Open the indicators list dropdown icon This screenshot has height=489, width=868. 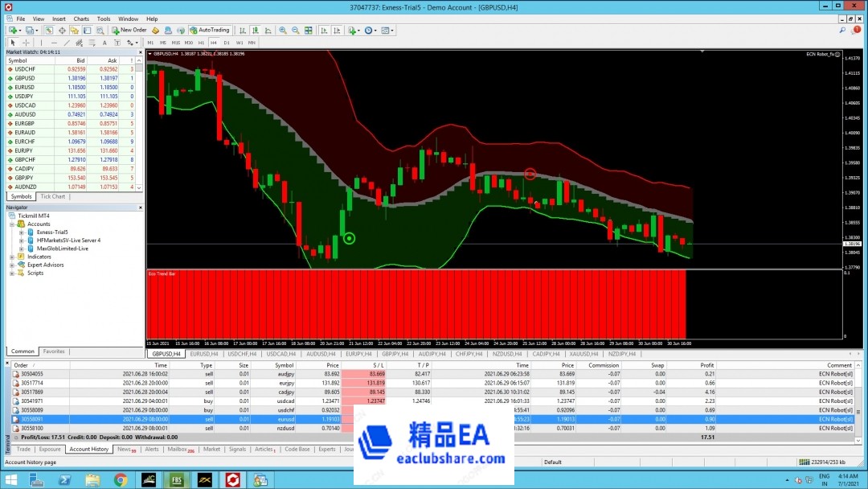(x=354, y=31)
